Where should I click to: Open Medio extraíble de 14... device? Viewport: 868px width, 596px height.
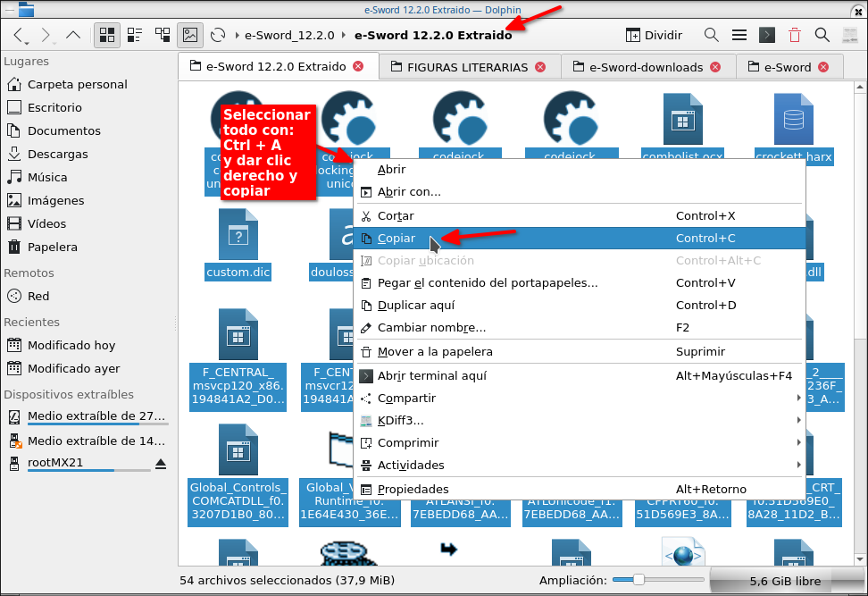coord(88,441)
